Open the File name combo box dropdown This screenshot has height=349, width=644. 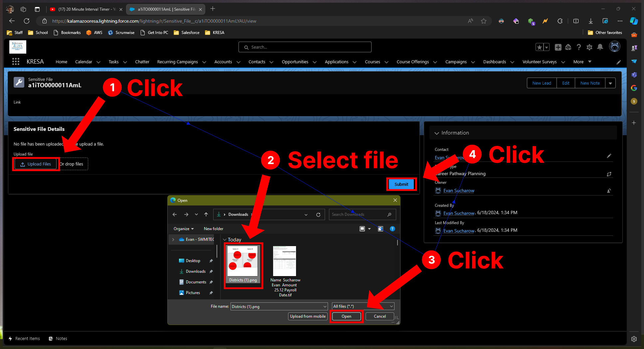(x=325, y=306)
